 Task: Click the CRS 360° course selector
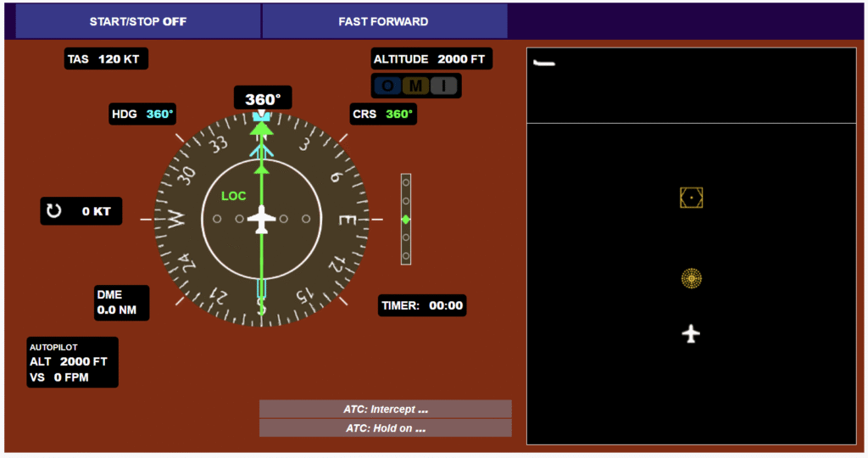tap(383, 114)
